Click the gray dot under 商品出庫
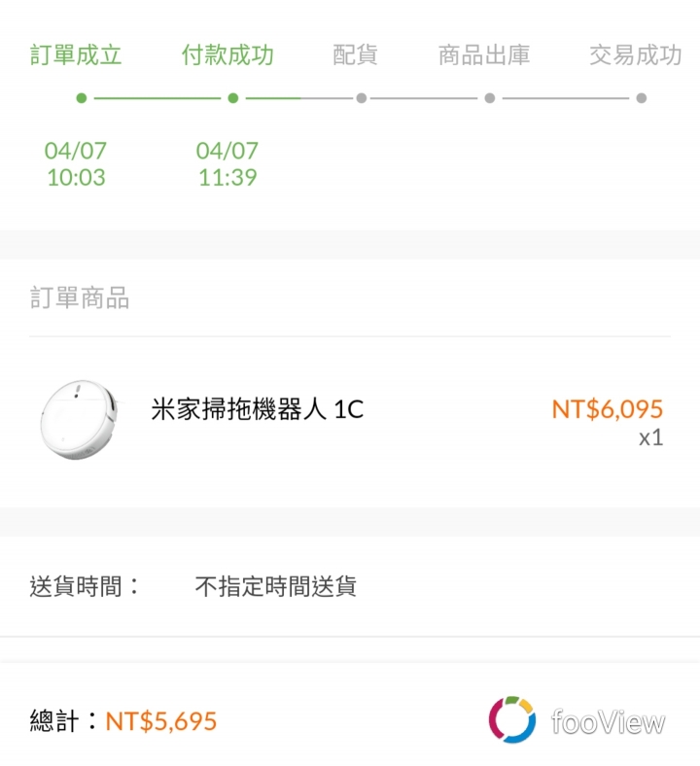700x766 pixels. [489, 98]
